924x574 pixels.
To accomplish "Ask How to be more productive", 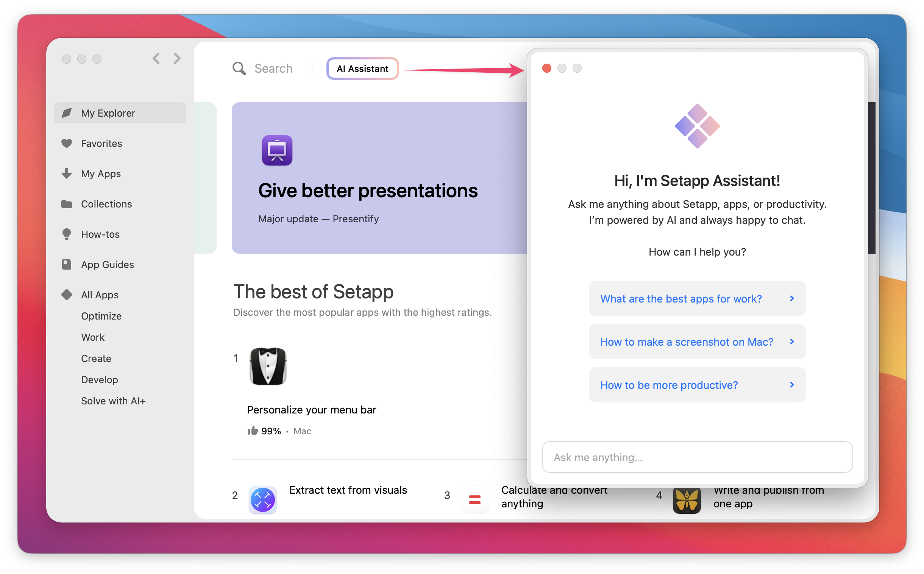I will (x=698, y=385).
